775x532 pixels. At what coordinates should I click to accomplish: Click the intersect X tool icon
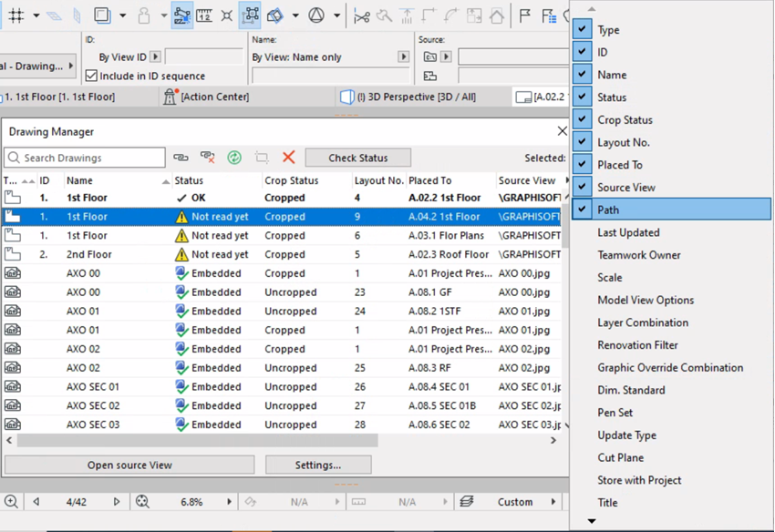pos(227,15)
